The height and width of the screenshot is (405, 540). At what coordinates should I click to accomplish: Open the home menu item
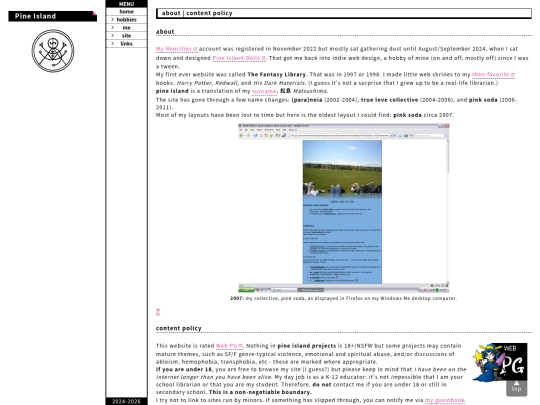[x=126, y=11]
